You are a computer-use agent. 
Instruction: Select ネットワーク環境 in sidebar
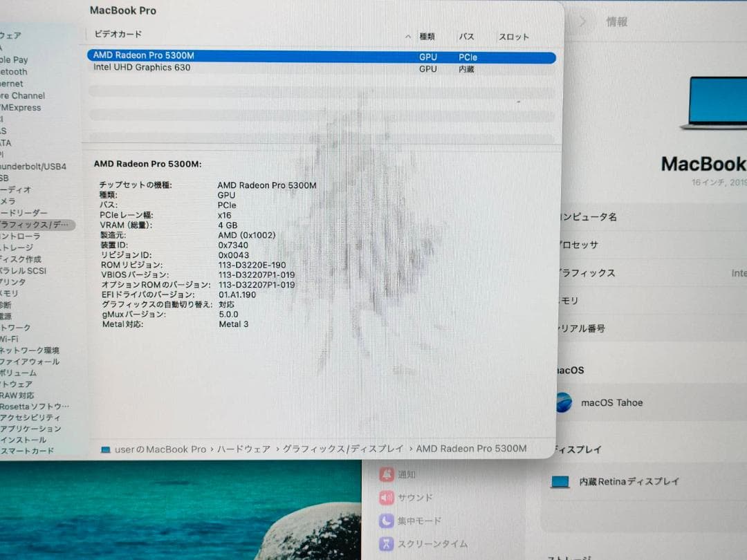30,351
